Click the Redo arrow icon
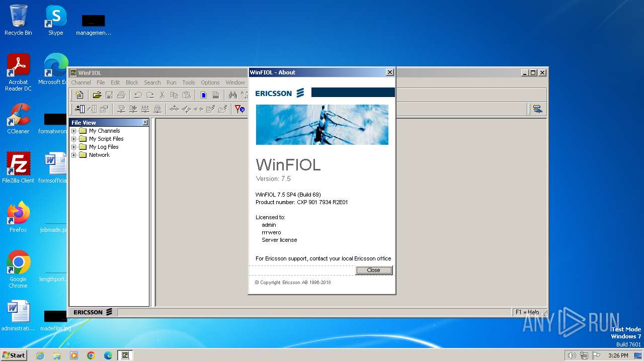 (150, 95)
